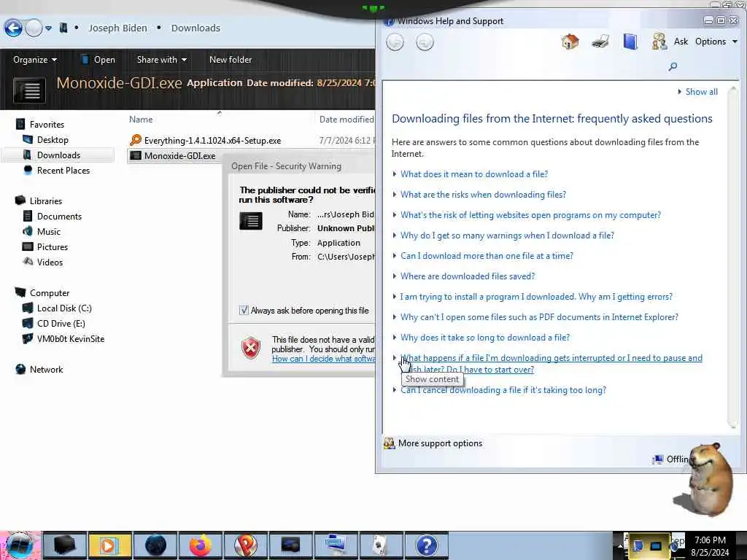Uncheck Always ask before opening this file

click(x=244, y=311)
